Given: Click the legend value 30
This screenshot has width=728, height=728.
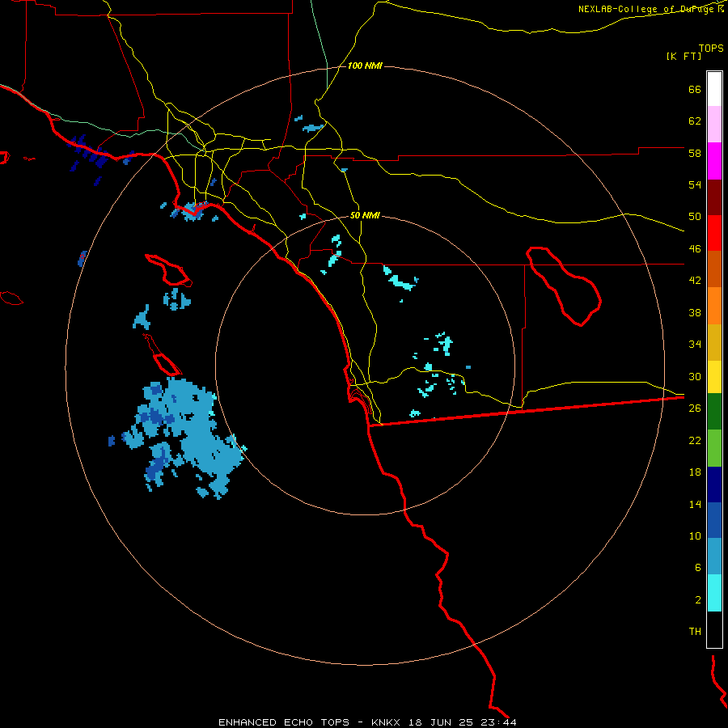Looking at the screenshot, I should 695,376.
